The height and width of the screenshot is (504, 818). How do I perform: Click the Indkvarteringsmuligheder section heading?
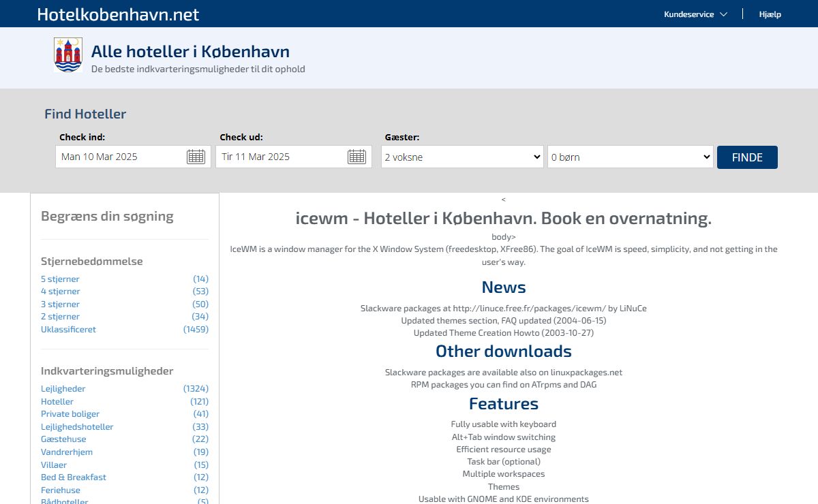(107, 371)
